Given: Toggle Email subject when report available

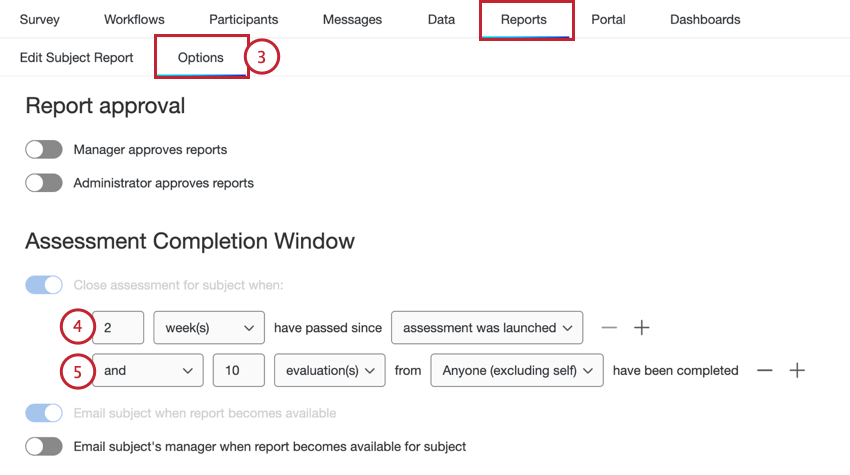Looking at the screenshot, I should (44, 413).
